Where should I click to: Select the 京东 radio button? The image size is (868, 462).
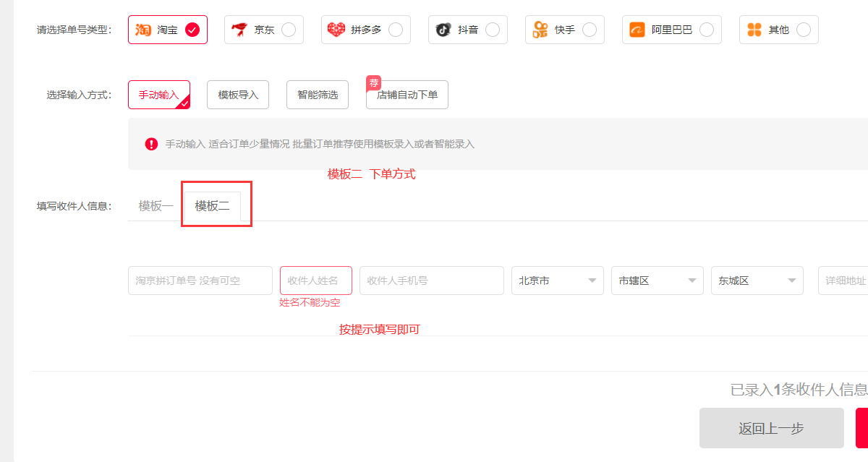pyautogui.click(x=289, y=30)
